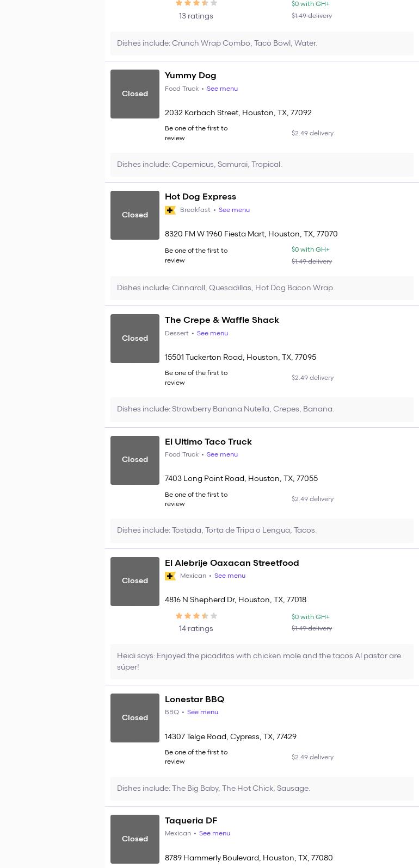Click El Ultimo Taco Truck heading
Screen dimensions: 419x868
208,442
